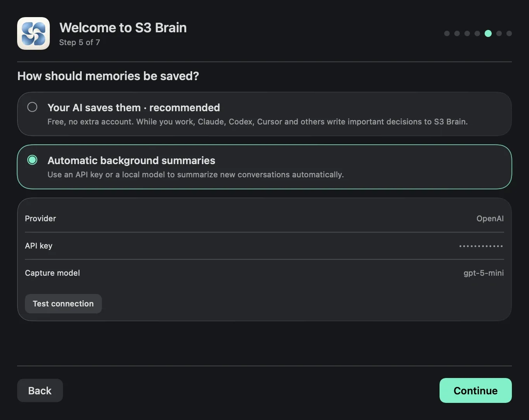
Task: Select 'Your AI saves them' radio option
Action: point(32,107)
